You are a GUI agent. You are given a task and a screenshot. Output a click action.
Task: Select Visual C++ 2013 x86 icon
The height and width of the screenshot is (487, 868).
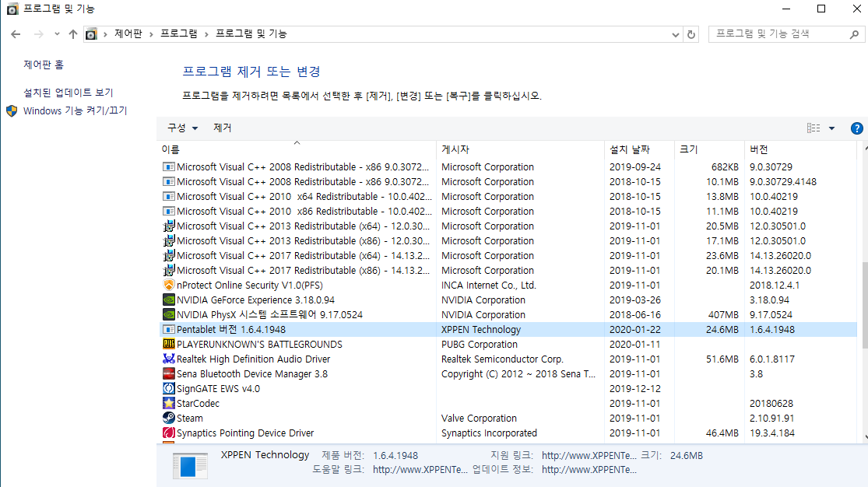(x=169, y=240)
